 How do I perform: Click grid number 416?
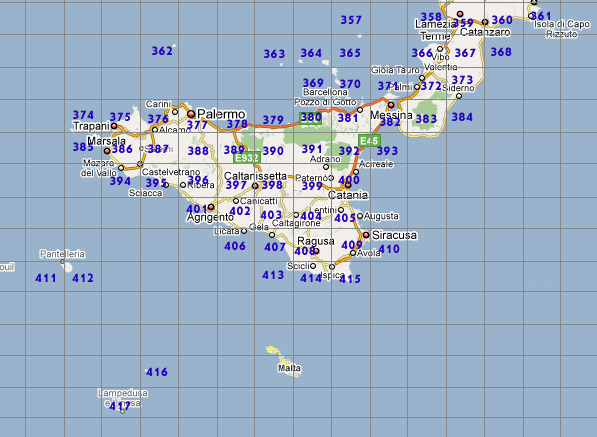pos(157,372)
